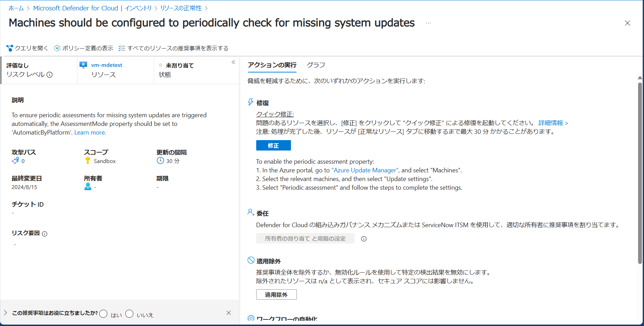
Task: Click the attack path icon under 攻撃パス
Action: tap(15, 161)
